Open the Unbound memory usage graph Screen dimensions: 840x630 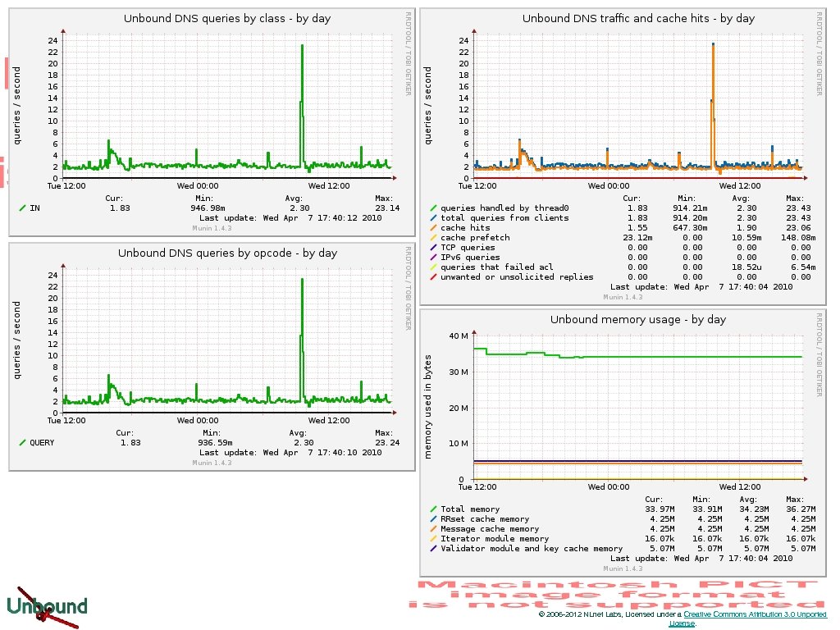pos(623,442)
